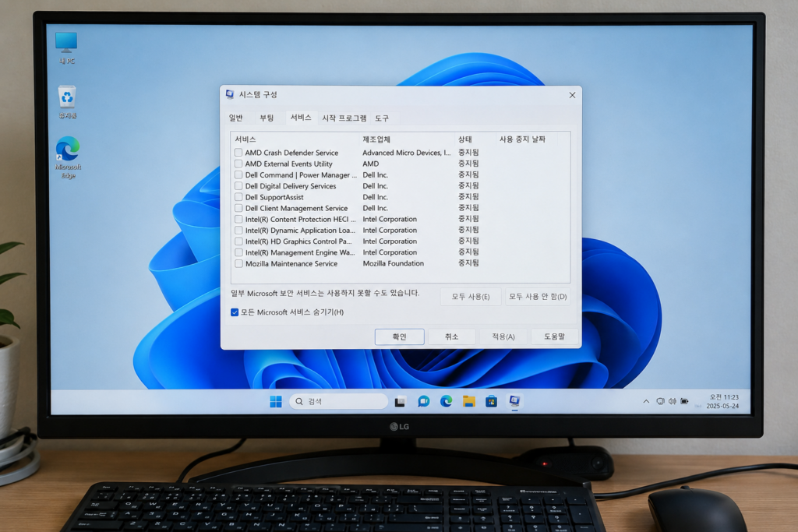Enable Dell Digital Delivery Services checkbox
Screen dimensions: 798x532
238,186
